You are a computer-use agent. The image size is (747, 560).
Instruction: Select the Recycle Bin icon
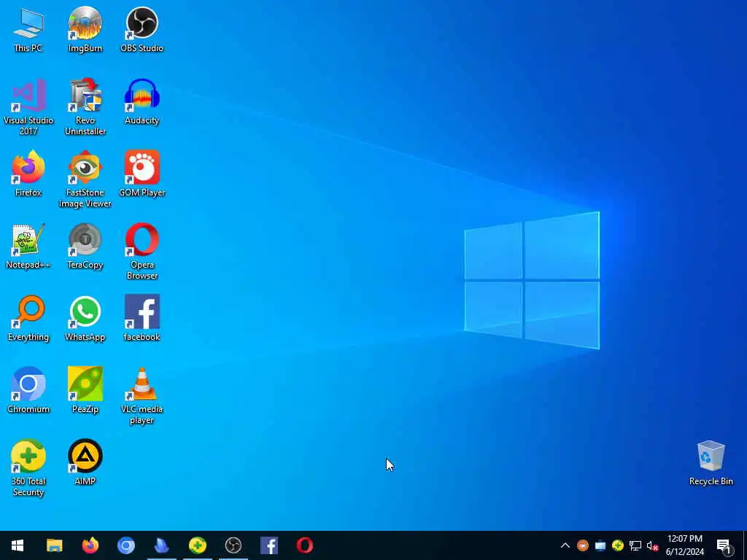coord(711,463)
